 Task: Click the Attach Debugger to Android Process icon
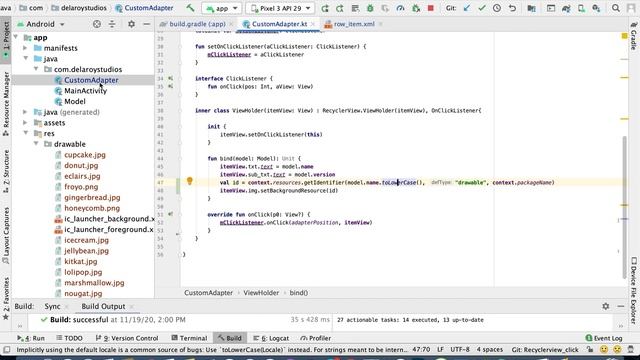point(416,8)
